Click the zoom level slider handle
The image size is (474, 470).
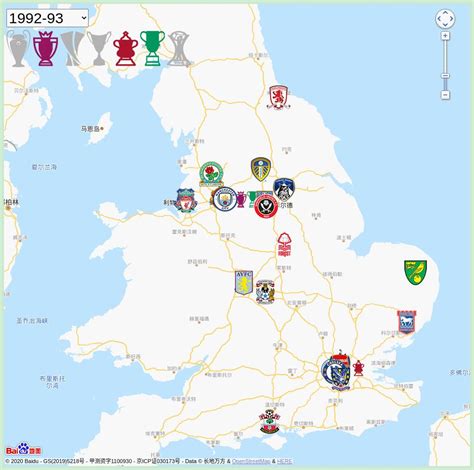click(445, 76)
